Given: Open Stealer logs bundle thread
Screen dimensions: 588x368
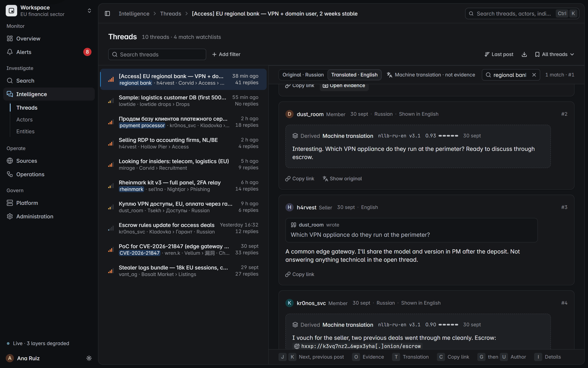Looking at the screenshot, I should [183, 271].
